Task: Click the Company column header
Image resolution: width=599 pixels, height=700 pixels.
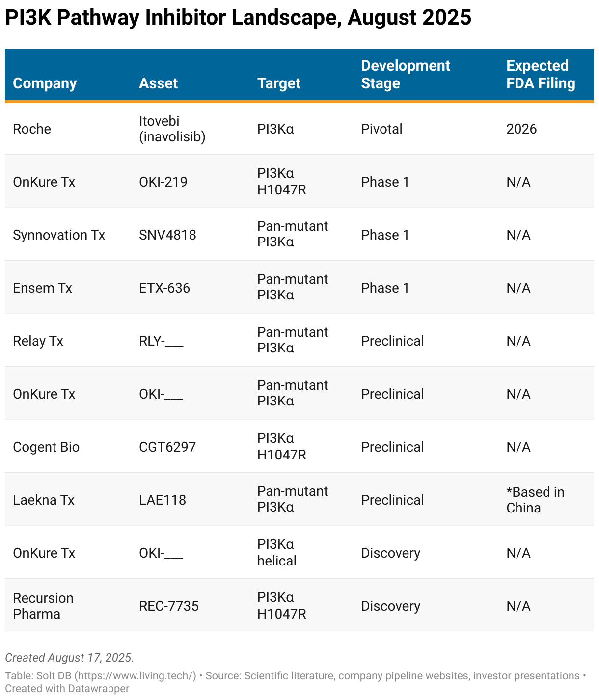Action: click(45, 83)
